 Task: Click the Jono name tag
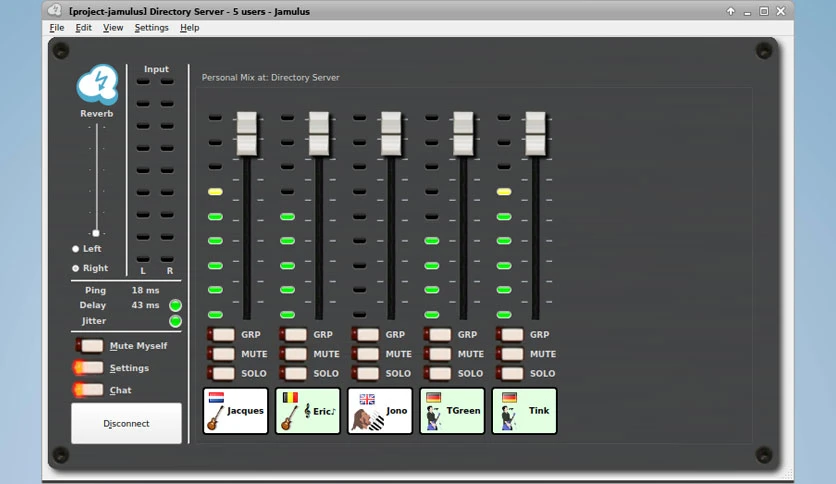tap(380, 411)
